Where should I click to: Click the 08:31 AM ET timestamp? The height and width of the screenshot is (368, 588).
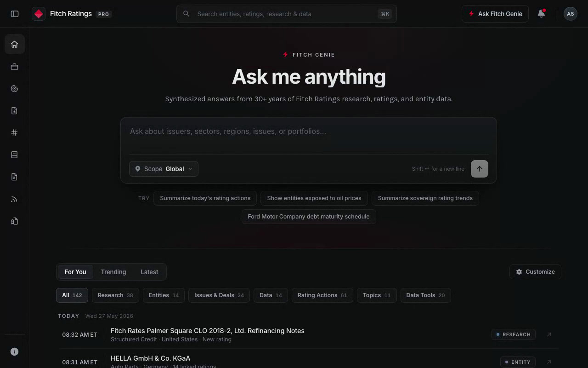coord(80,362)
